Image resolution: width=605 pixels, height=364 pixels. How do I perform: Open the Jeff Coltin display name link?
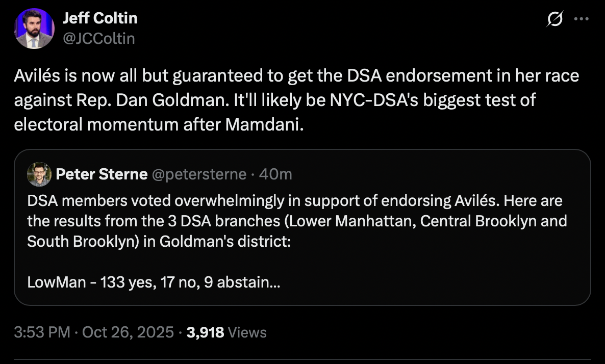[x=99, y=18]
